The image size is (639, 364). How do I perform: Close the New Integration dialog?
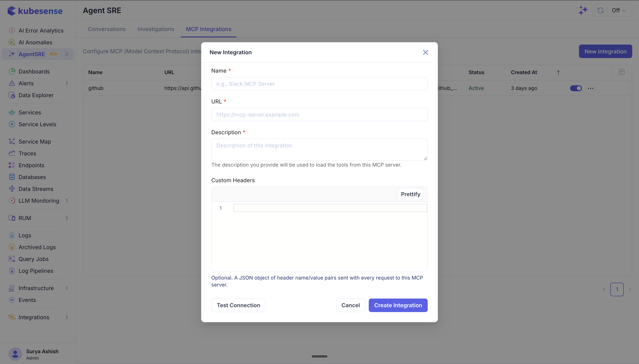coord(425,52)
